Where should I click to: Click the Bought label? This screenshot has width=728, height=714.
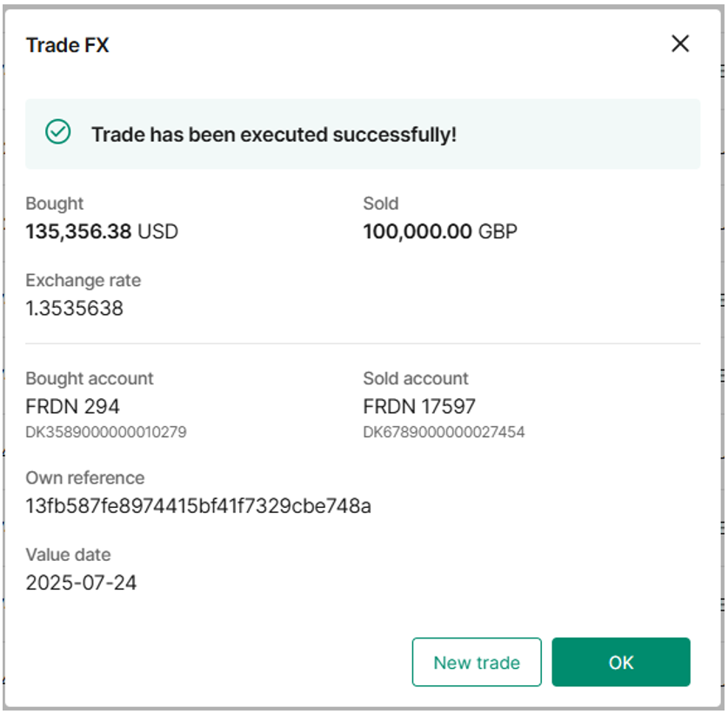coord(55,204)
